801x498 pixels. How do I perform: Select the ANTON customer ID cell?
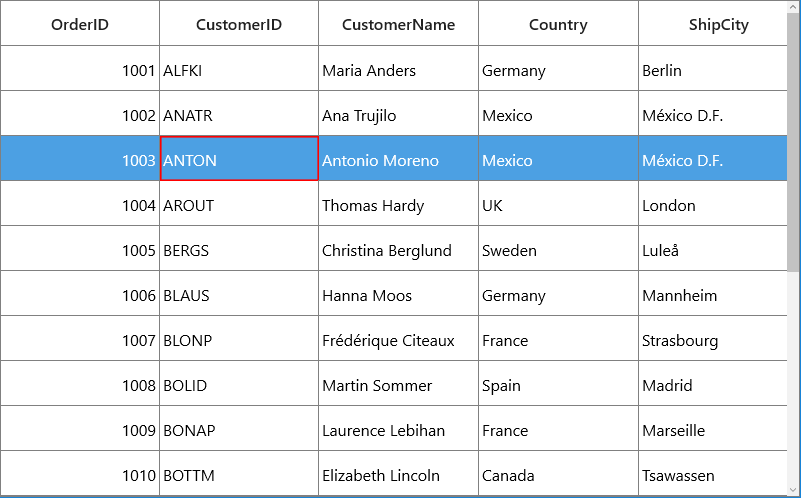pos(239,158)
